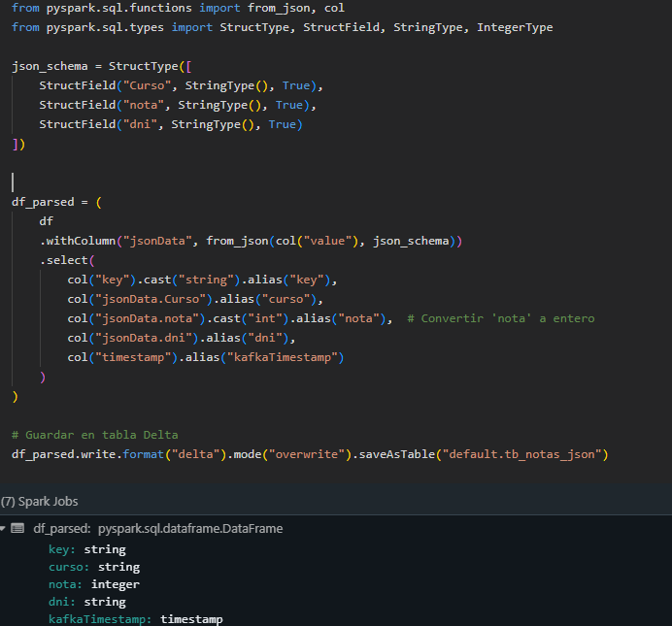The image size is (672, 626).
Task: Place cursor on from_json import line
Action: pyautogui.click(x=178, y=8)
